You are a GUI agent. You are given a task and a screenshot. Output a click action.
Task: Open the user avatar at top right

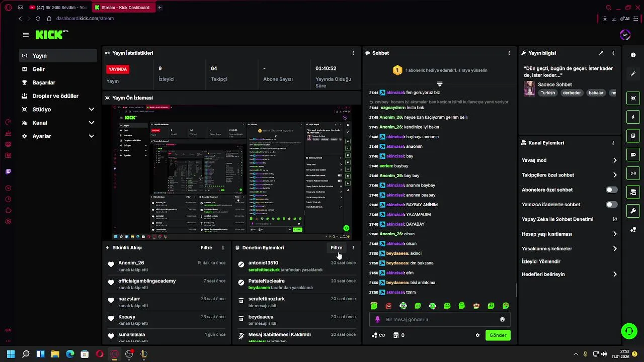point(625,35)
